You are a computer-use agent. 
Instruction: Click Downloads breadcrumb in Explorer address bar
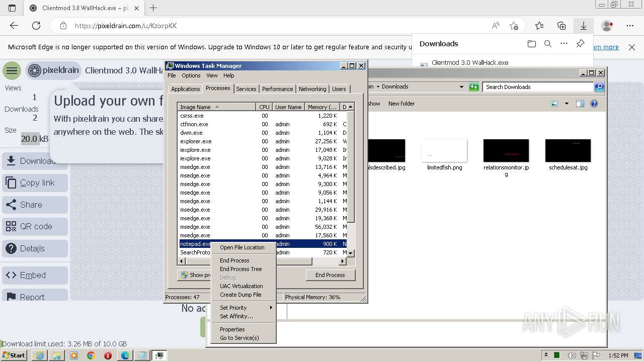(x=395, y=86)
